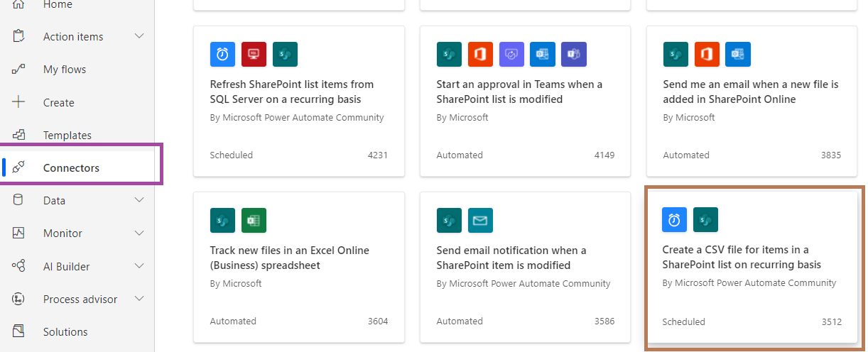The width and height of the screenshot is (868, 352).
Task: Click the purple Approvals icon on the Teams approval card
Action: (x=511, y=54)
